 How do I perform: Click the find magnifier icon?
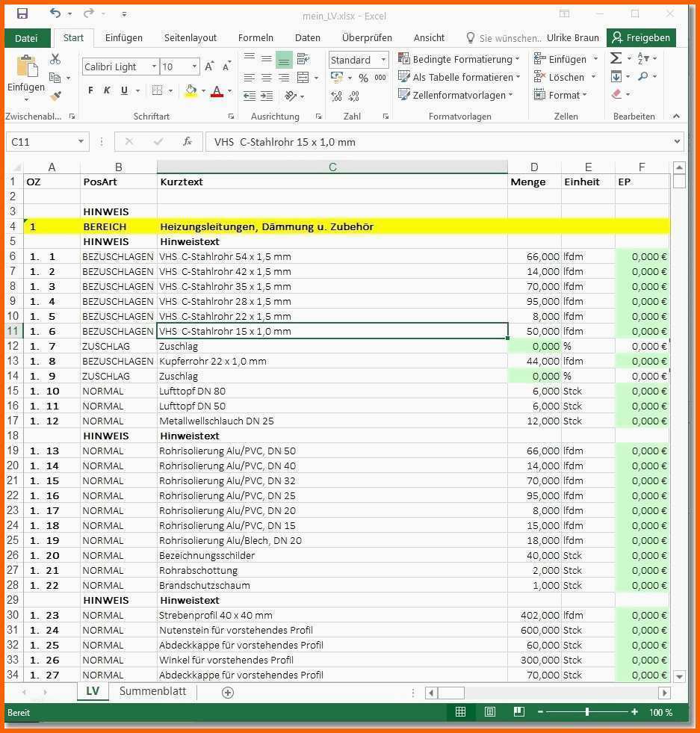point(643,76)
